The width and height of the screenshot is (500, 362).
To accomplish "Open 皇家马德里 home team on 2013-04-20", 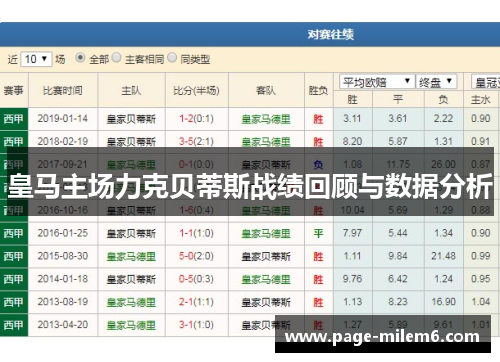I will point(131,325).
